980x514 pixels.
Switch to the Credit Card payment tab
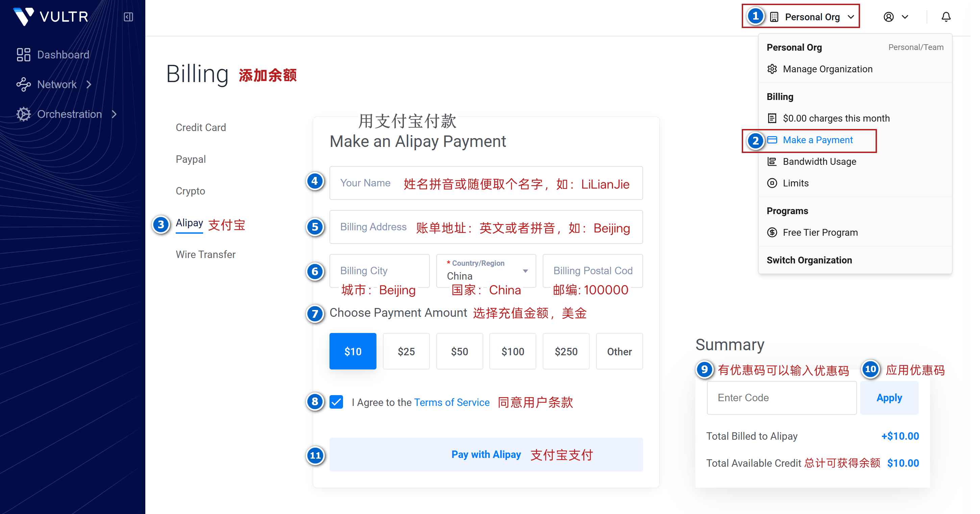tap(200, 127)
